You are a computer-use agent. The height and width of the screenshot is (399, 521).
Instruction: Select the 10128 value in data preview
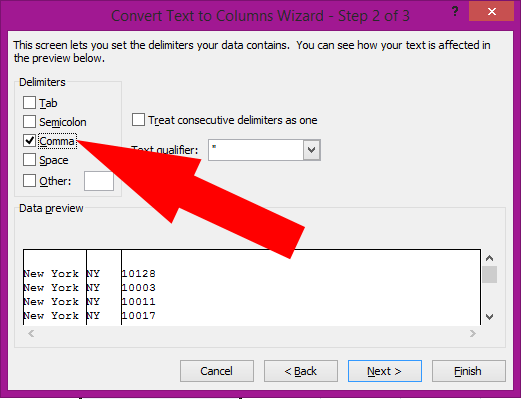click(138, 274)
